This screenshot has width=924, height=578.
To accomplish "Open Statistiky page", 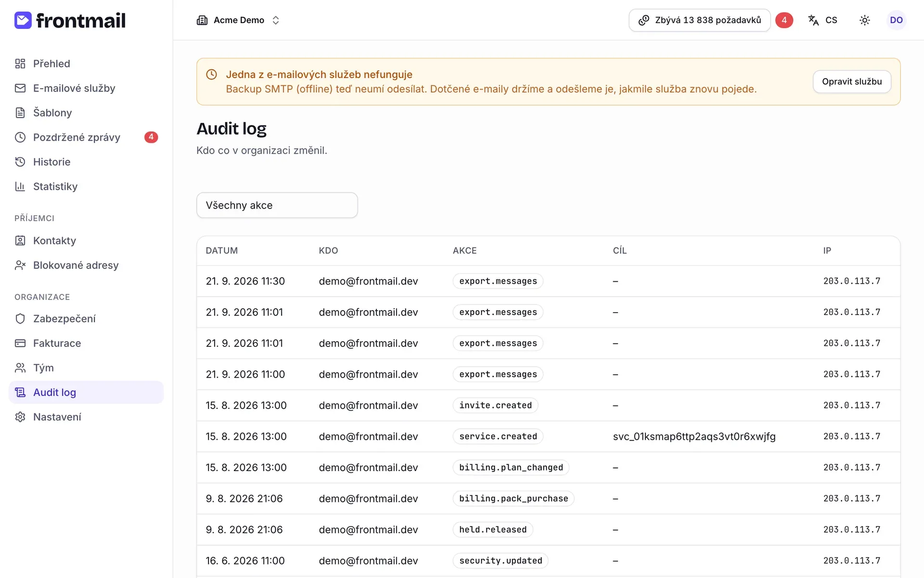I will (x=86, y=186).
